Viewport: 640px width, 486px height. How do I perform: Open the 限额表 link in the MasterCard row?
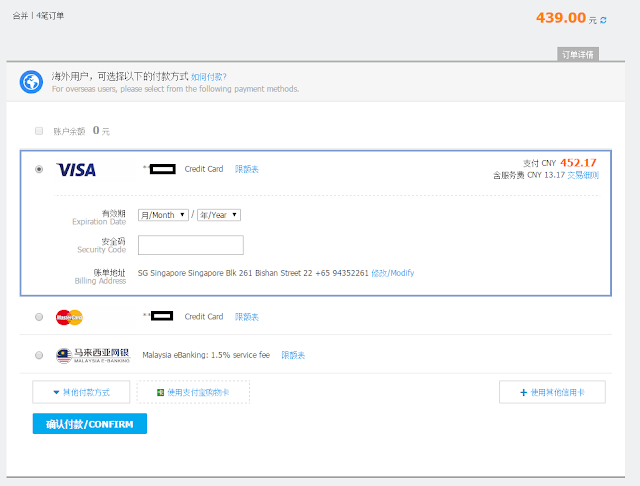tap(247, 317)
